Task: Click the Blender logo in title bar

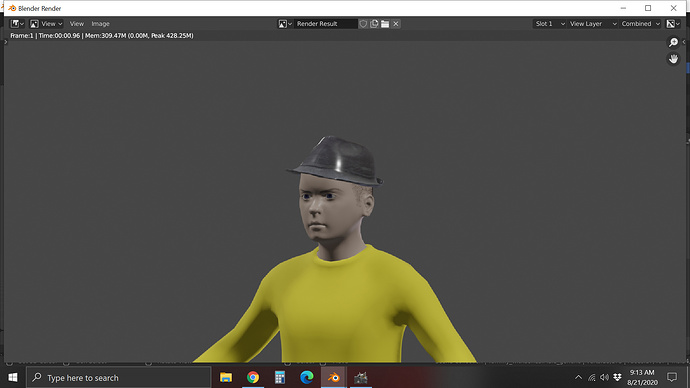Action: click(12, 8)
